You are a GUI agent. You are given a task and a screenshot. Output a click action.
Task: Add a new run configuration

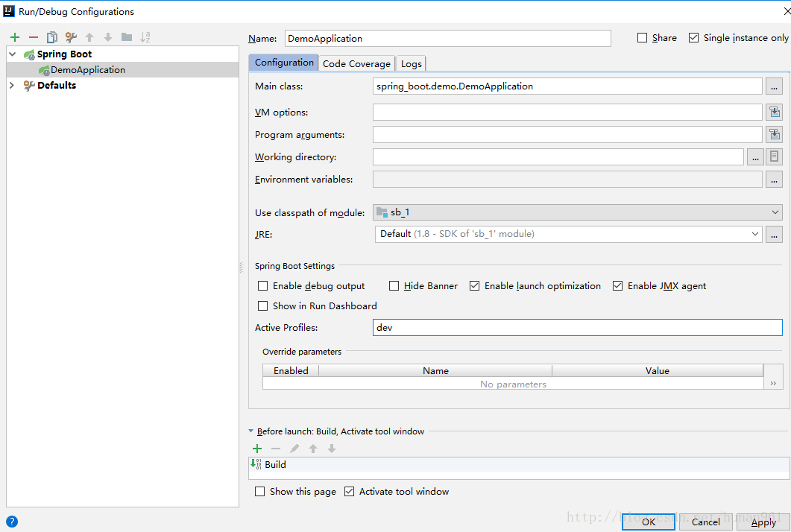(15, 37)
